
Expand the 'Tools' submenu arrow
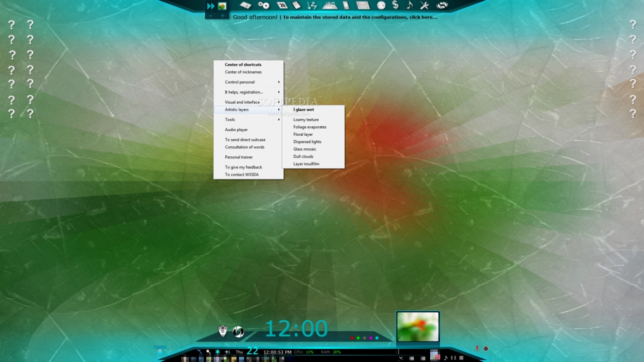tap(279, 120)
